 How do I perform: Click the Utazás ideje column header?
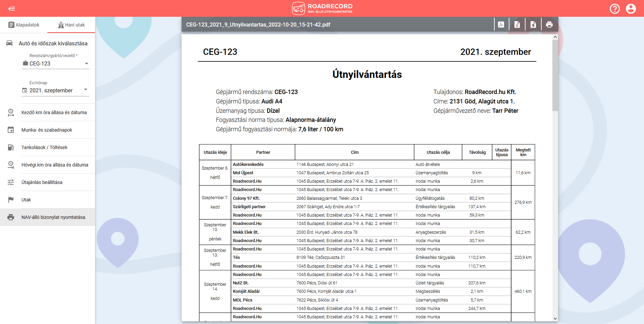pos(215,152)
